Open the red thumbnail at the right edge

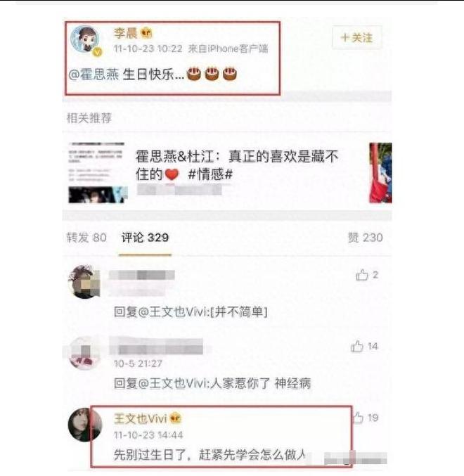click(x=380, y=172)
